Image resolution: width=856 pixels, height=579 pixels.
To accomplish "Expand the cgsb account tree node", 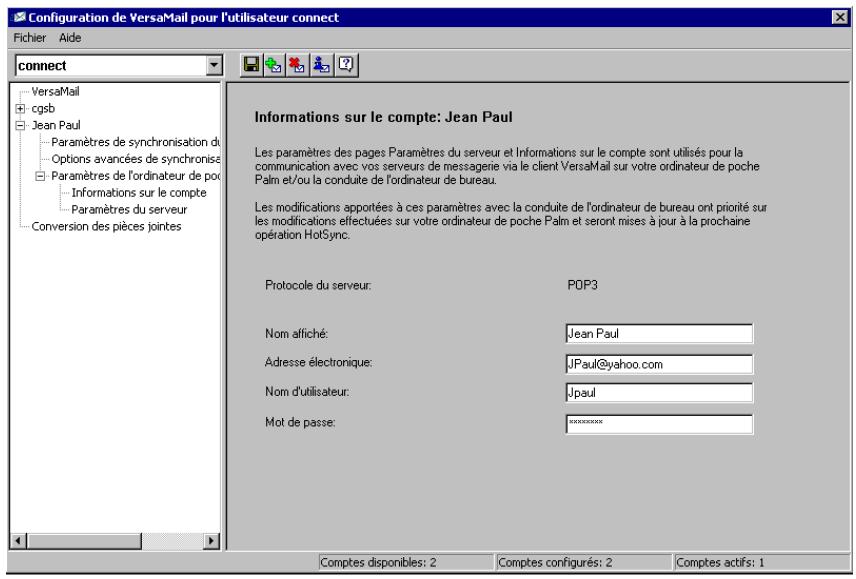I will [20, 109].
